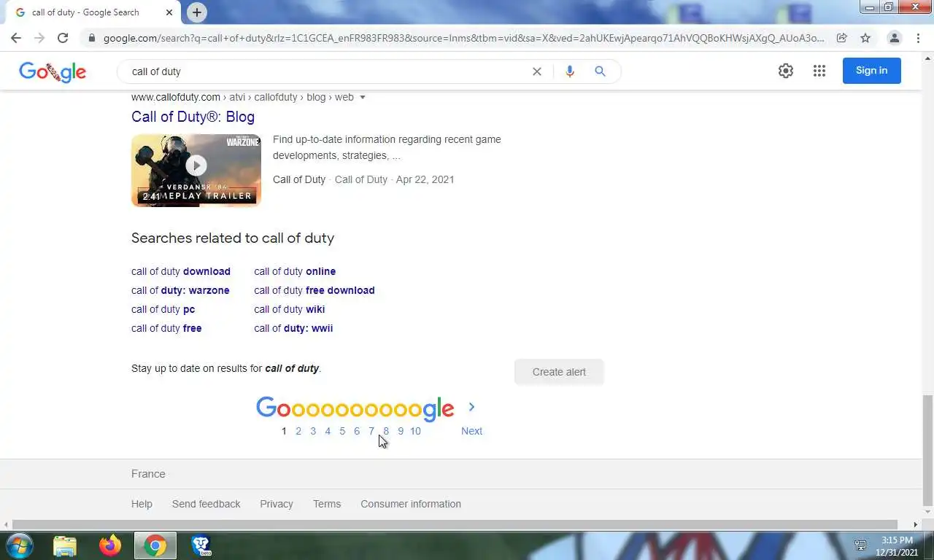
Task: Open a new browser tab
Action: pyautogui.click(x=196, y=12)
